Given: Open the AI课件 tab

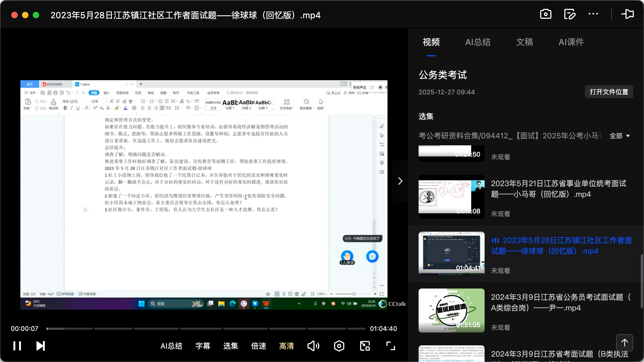Looking at the screenshot, I should click(571, 42).
